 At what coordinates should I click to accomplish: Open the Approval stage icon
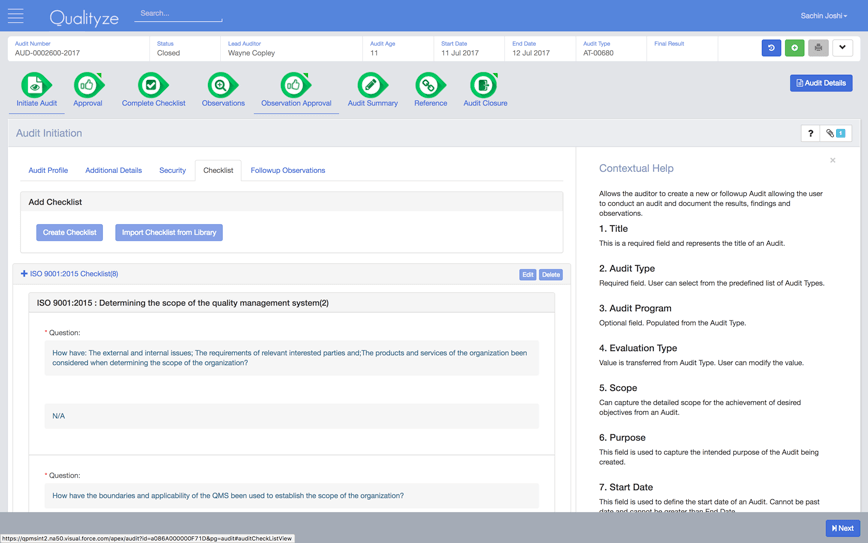click(88, 85)
